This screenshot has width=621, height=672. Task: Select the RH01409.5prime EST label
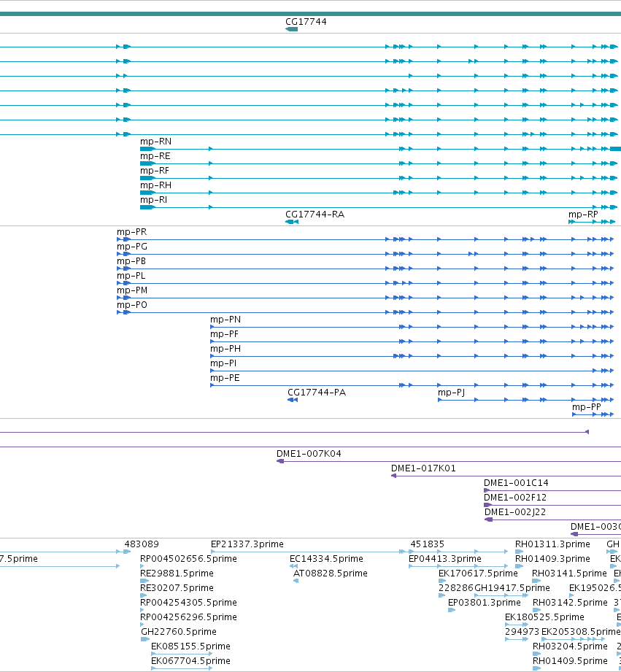[x=570, y=660]
